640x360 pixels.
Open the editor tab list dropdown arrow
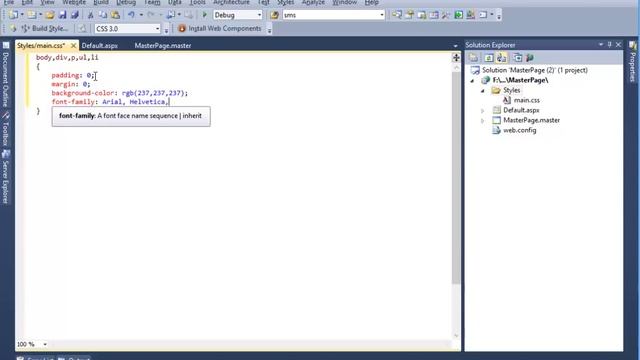coord(456,46)
